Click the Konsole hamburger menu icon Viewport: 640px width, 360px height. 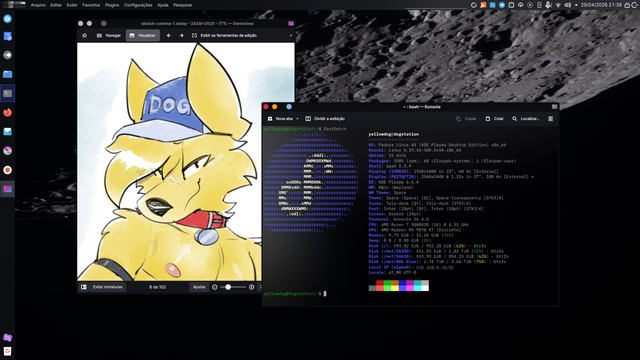coord(551,119)
